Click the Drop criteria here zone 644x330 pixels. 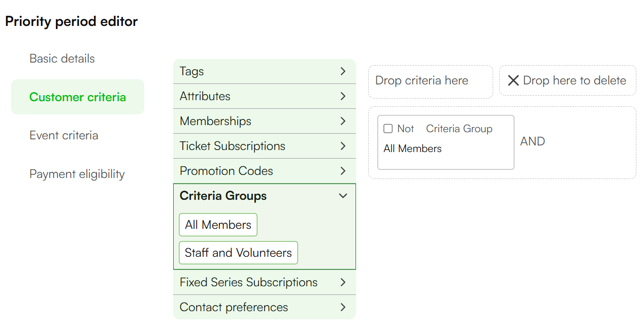431,81
